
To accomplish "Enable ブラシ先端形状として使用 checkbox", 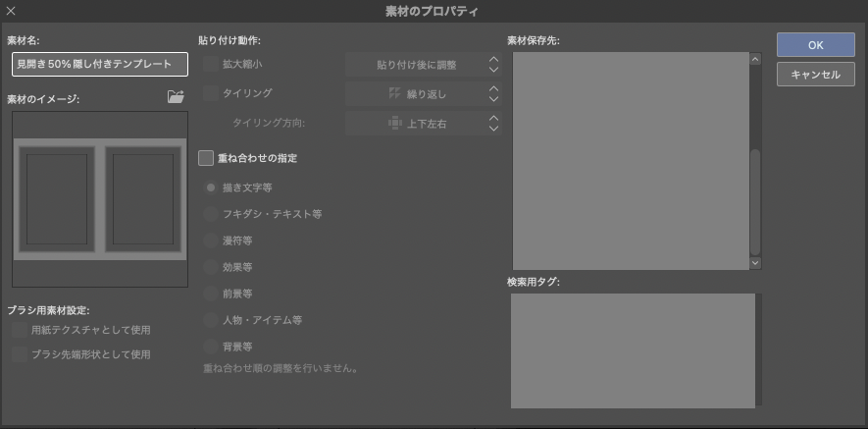I will click(x=20, y=354).
